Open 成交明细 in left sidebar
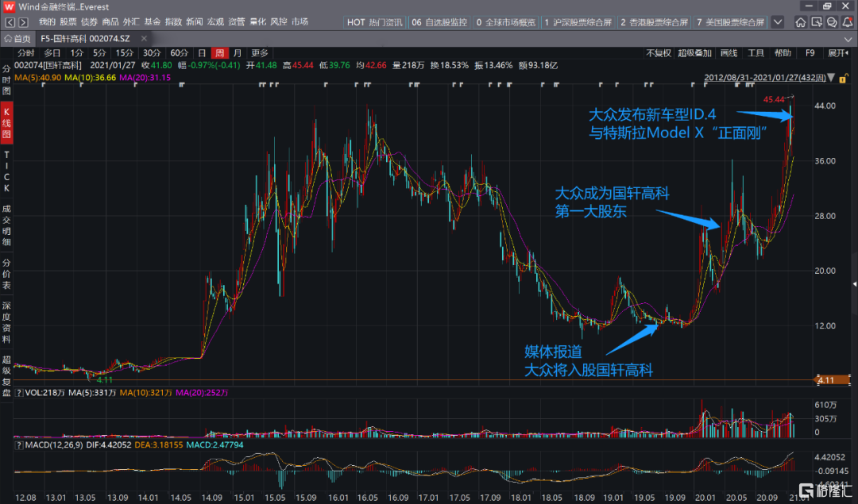This screenshot has height=504, width=858. [x=6, y=225]
